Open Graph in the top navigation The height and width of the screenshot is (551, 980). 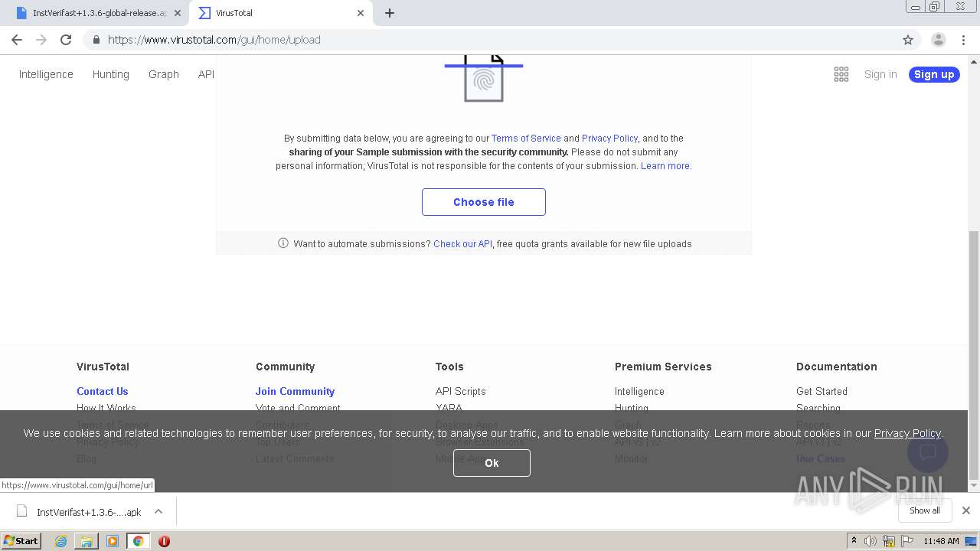pyautogui.click(x=164, y=74)
